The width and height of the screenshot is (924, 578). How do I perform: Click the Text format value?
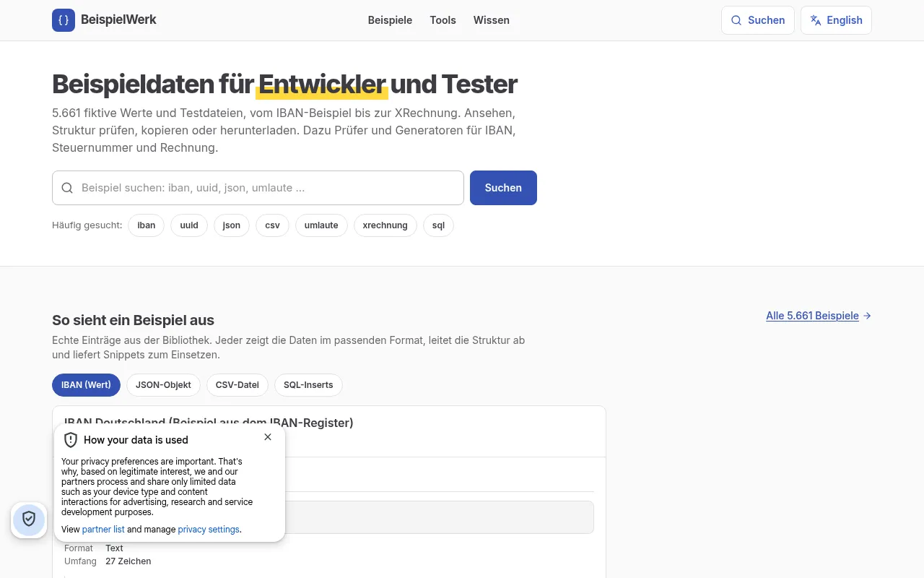[114, 548]
